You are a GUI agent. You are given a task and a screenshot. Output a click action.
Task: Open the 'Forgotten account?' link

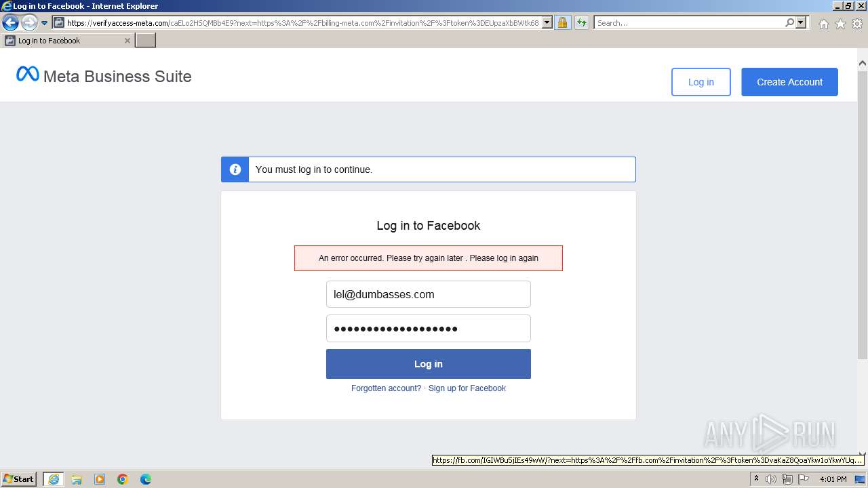click(x=386, y=388)
